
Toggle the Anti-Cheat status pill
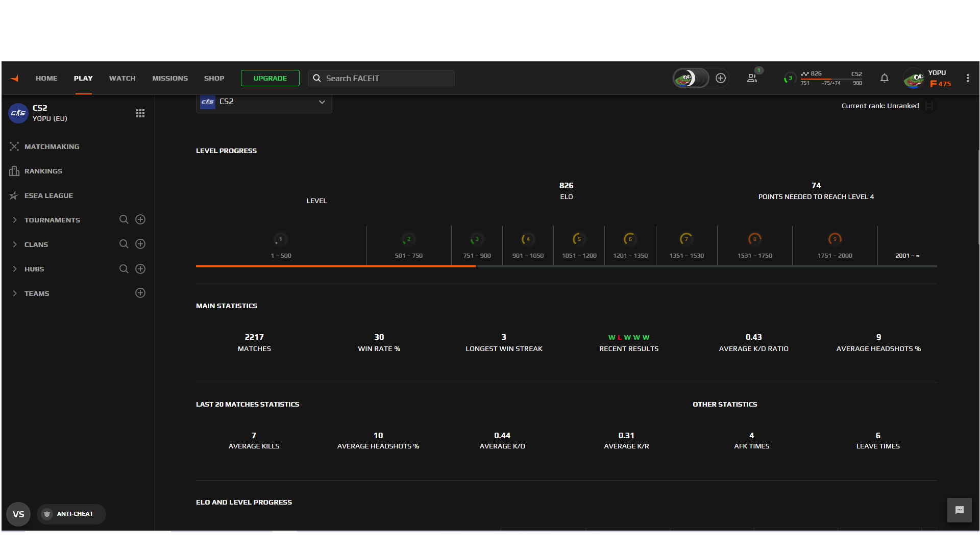71,514
